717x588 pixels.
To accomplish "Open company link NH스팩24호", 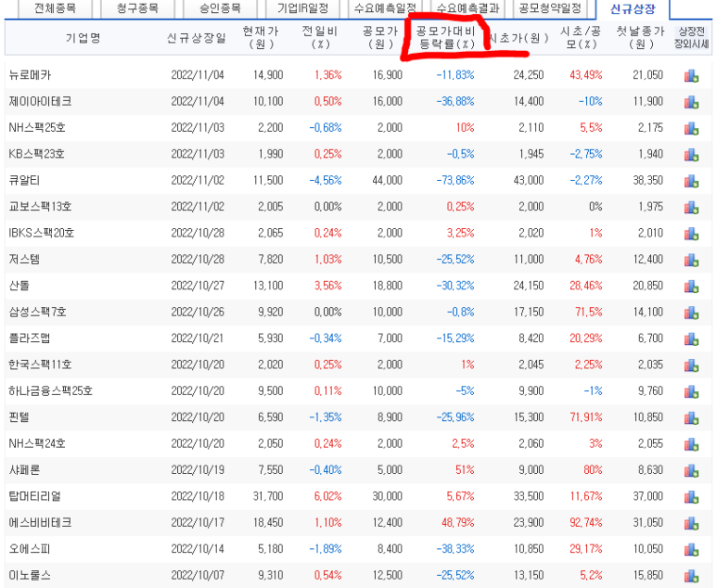I will [x=37, y=443].
